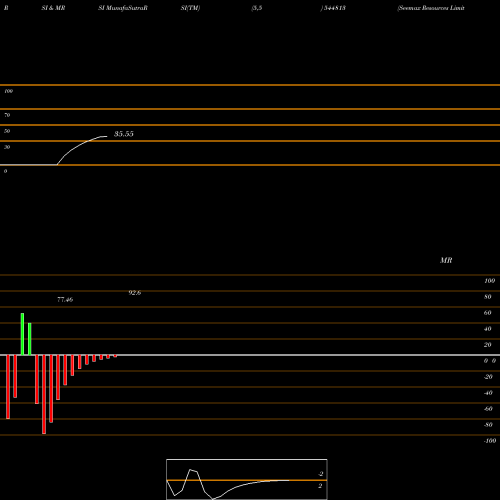This screenshot has height=500, width=500.
Task: Click the end point of the white RSI curve
Action: coord(107,136)
